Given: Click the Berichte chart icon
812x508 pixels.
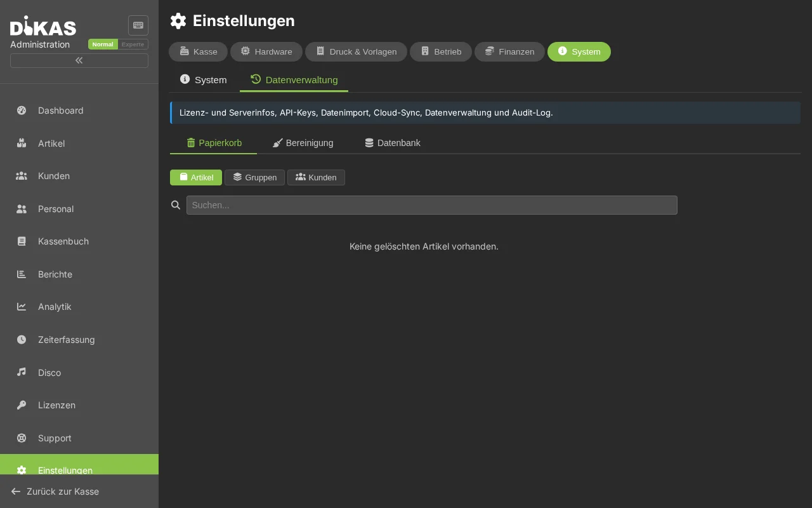Looking at the screenshot, I should click(x=22, y=274).
